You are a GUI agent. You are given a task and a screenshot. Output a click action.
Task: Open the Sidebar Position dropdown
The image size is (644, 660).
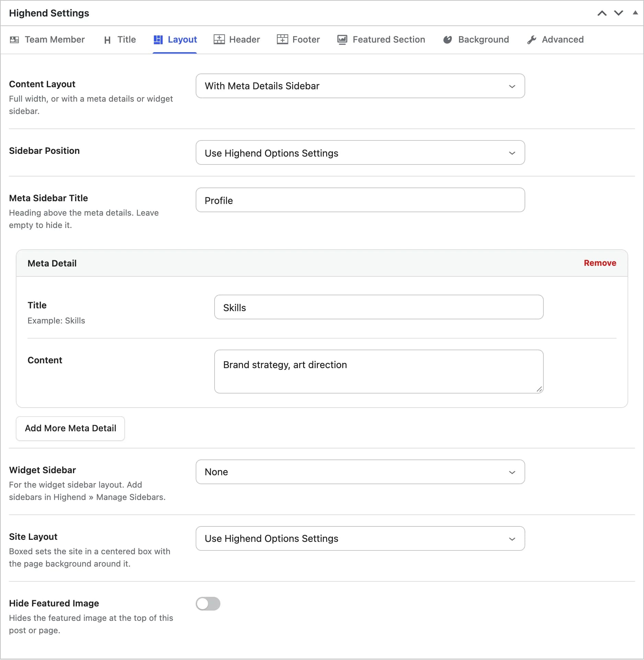(x=360, y=152)
